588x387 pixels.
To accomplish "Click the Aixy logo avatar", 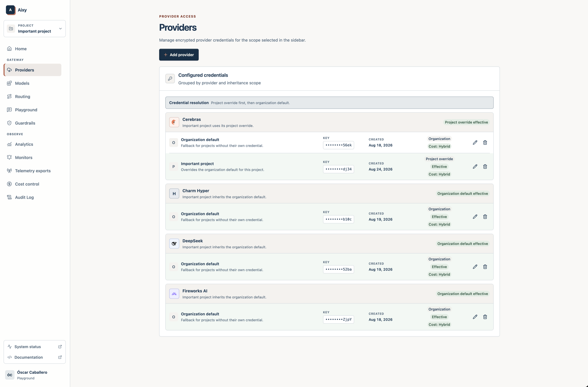I will (10, 10).
